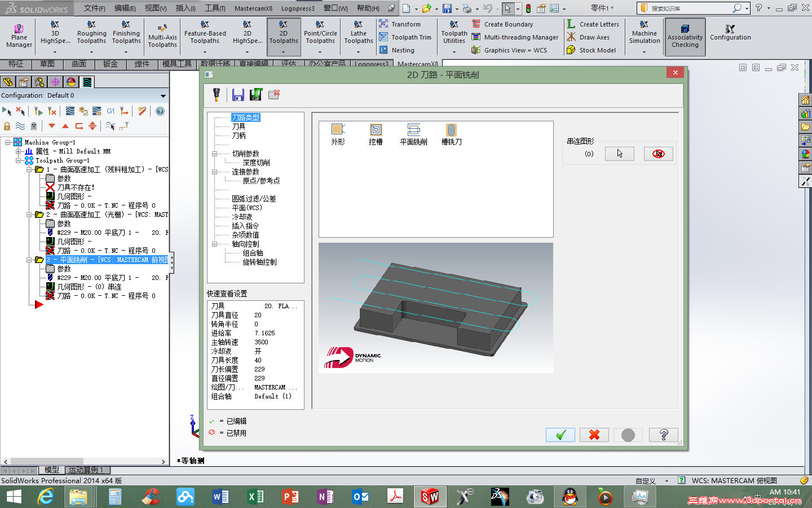Click the remove chain selection button
The image size is (812, 508).
[x=659, y=154]
